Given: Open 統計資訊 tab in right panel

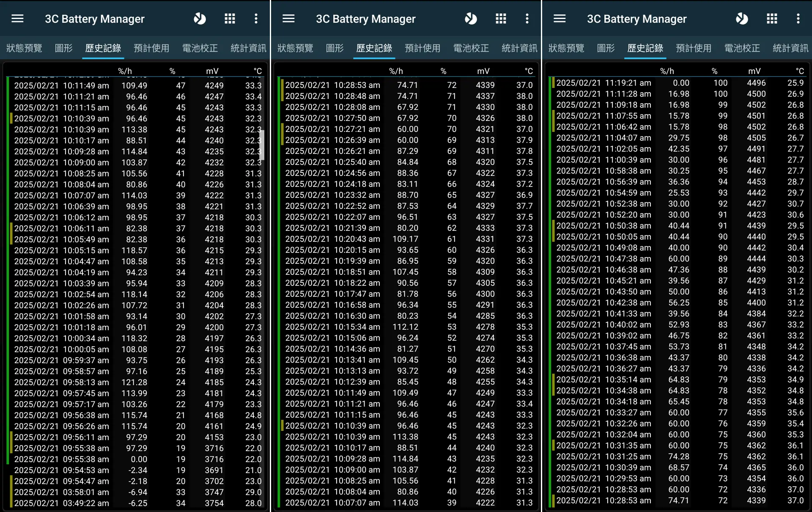Looking at the screenshot, I should (790, 48).
